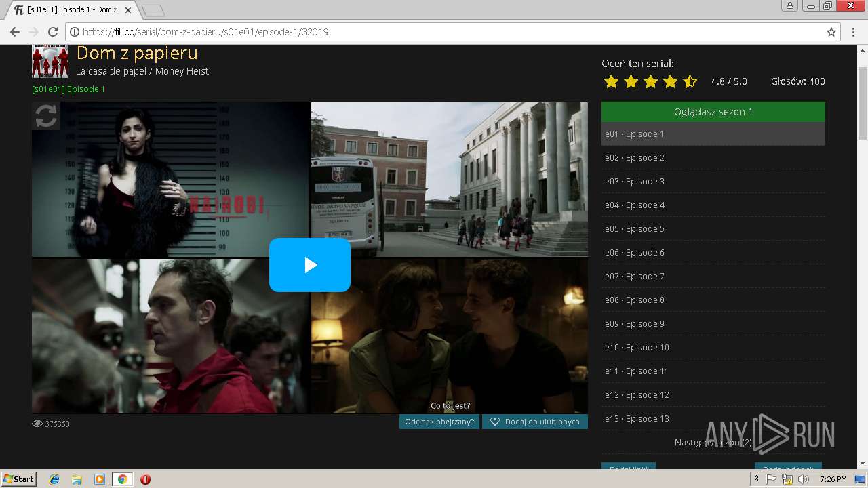Screen dimensions: 868x488
Task: Rate the series two stars
Action: 631,81
